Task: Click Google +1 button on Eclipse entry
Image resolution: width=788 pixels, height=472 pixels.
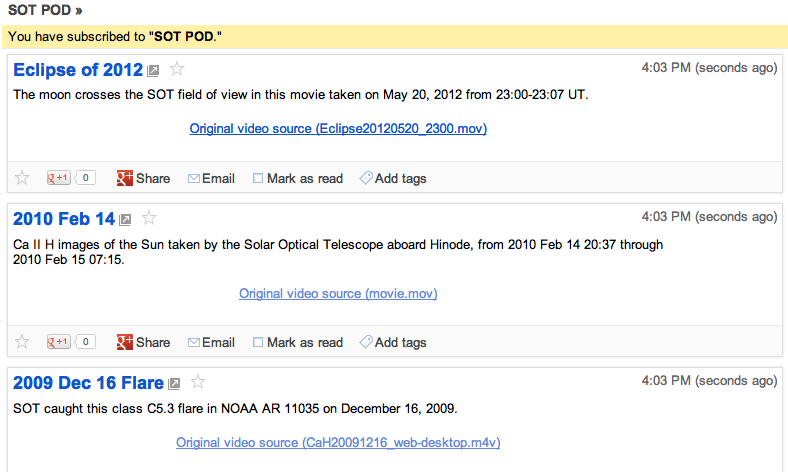Action: click(x=61, y=178)
